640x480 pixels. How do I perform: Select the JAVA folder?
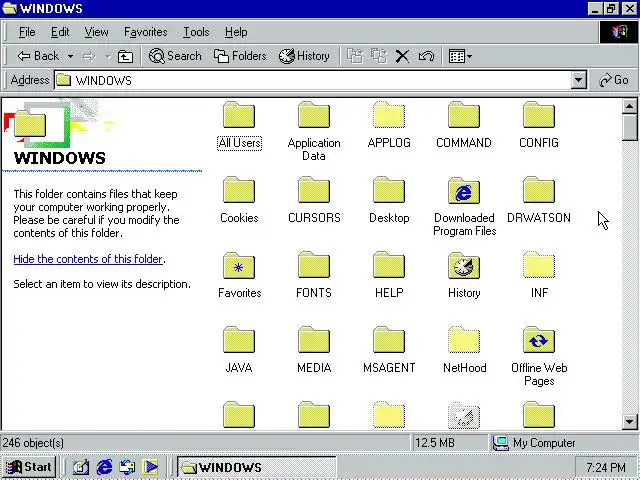point(239,350)
